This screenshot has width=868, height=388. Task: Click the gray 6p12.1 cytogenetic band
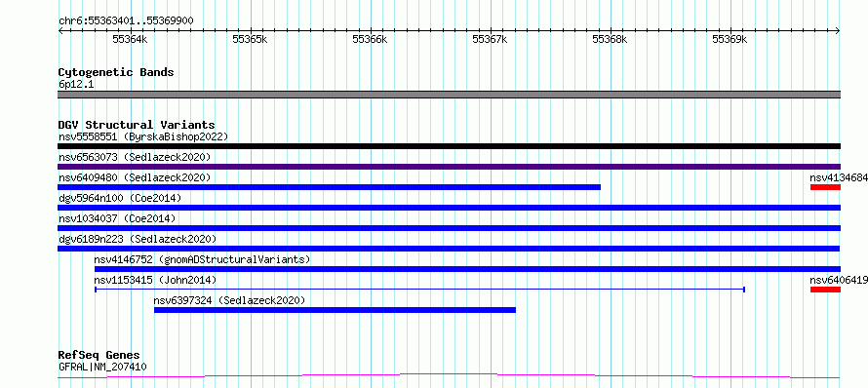pos(449,95)
